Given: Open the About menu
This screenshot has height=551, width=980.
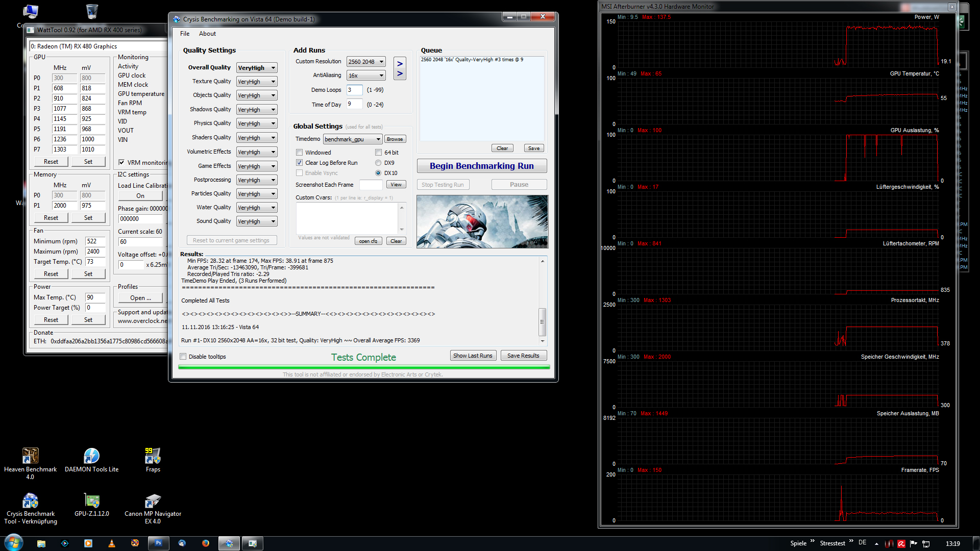Looking at the screenshot, I should (207, 34).
